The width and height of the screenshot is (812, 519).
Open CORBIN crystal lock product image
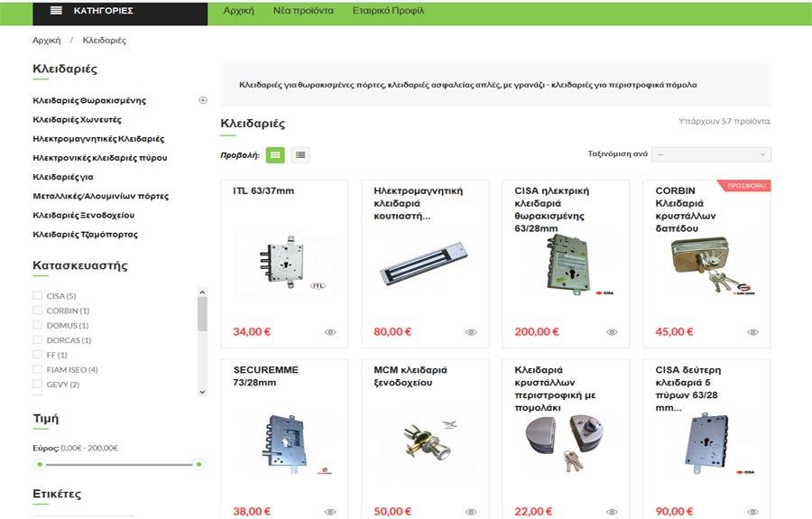pos(706,265)
